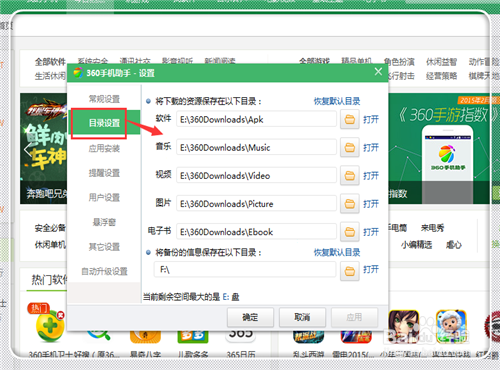Open the sheep cartoon game icon
The width and height of the screenshot is (500, 370).
point(451,326)
